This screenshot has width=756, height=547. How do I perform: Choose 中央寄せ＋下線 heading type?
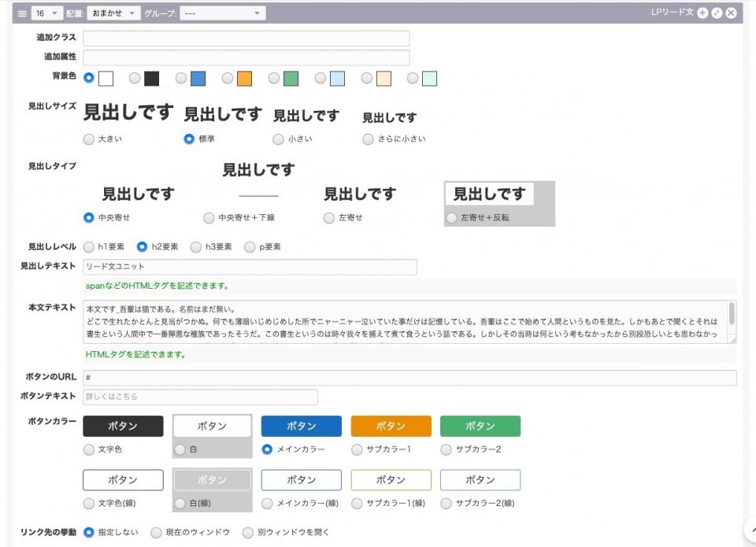coord(209,218)
